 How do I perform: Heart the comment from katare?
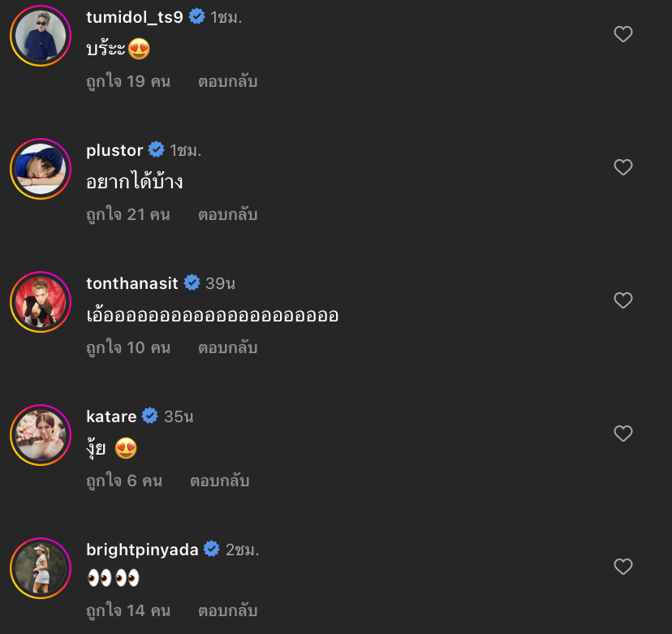pos(622,433)
